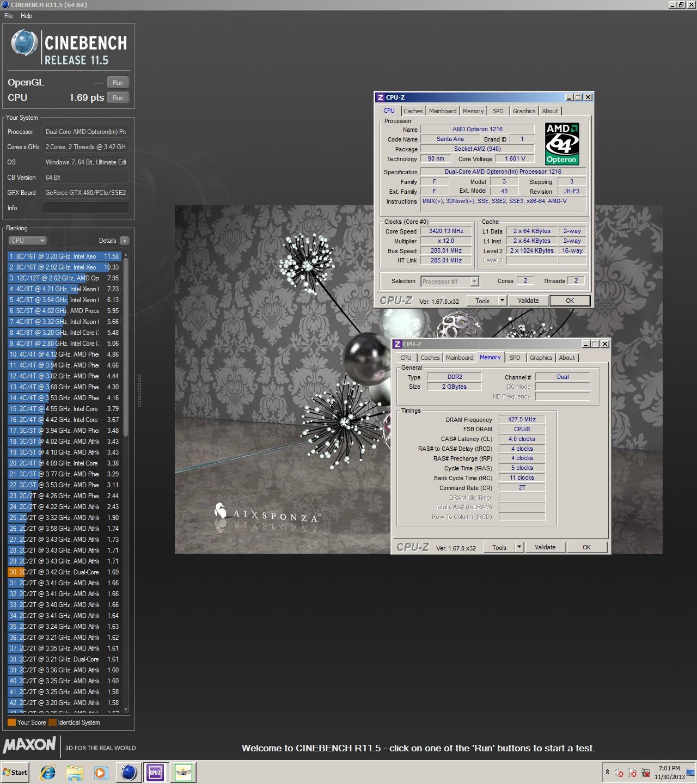697x784 pixels.
Task: Click the Info input field
Action: 86,207
